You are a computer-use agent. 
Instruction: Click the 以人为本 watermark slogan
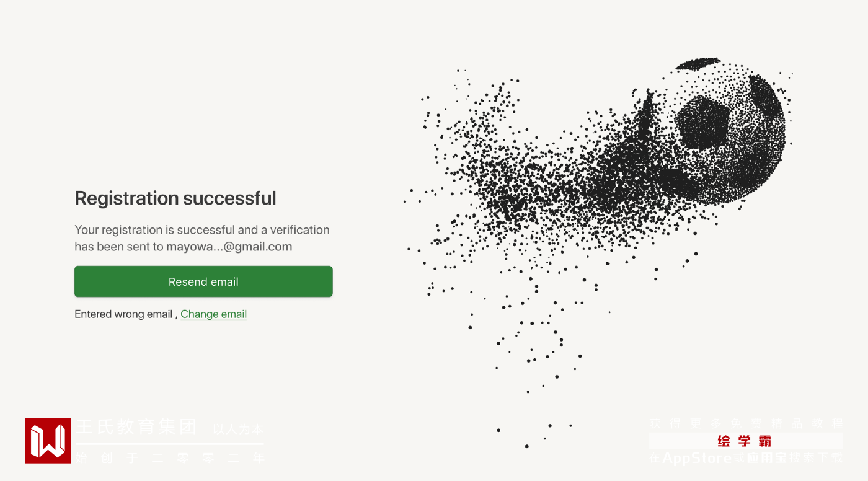(x=238, y=429)
